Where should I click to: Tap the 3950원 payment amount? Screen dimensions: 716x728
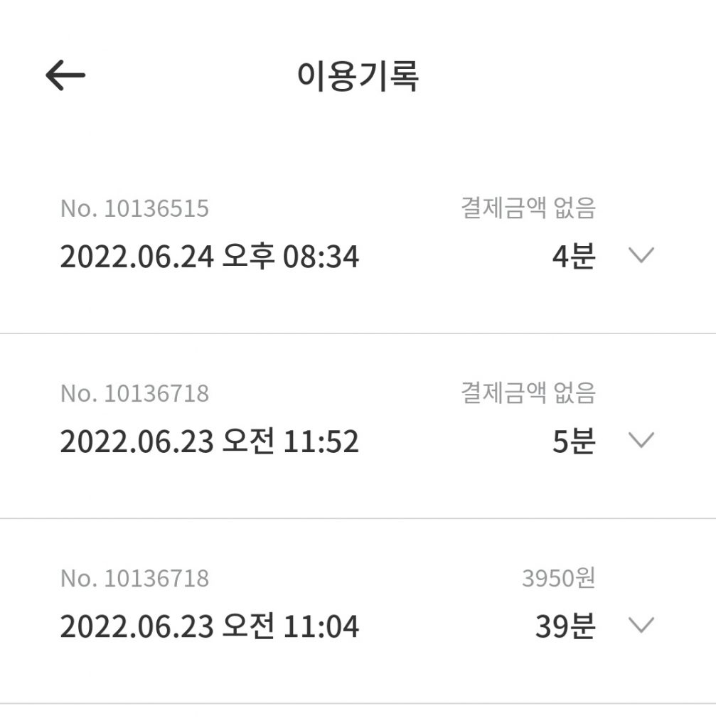pos(559,578)
